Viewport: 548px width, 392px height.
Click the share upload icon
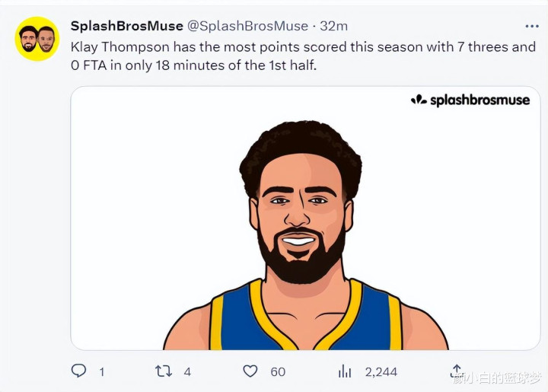457,371
